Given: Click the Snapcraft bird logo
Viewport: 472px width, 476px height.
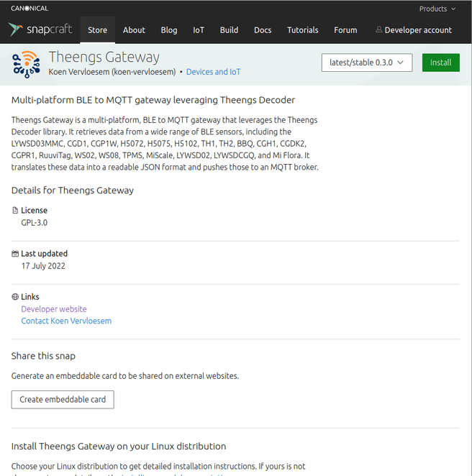Looking at the screenshot, I should (x=15, y=29).
